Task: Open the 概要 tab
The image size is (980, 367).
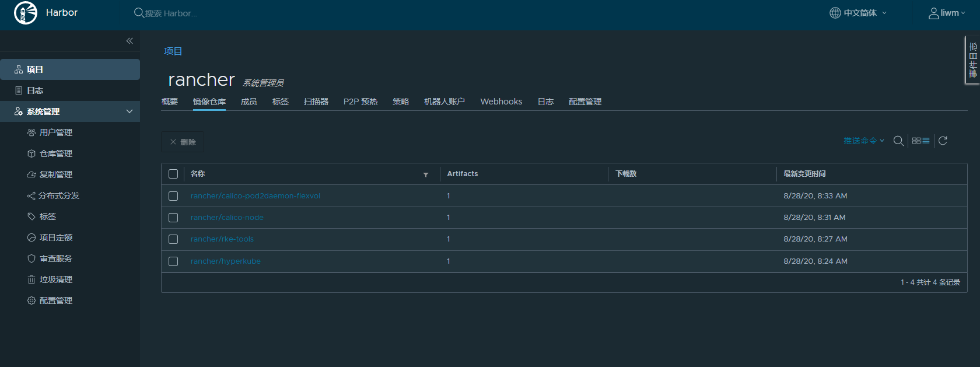Action: [x=170, y=102]
